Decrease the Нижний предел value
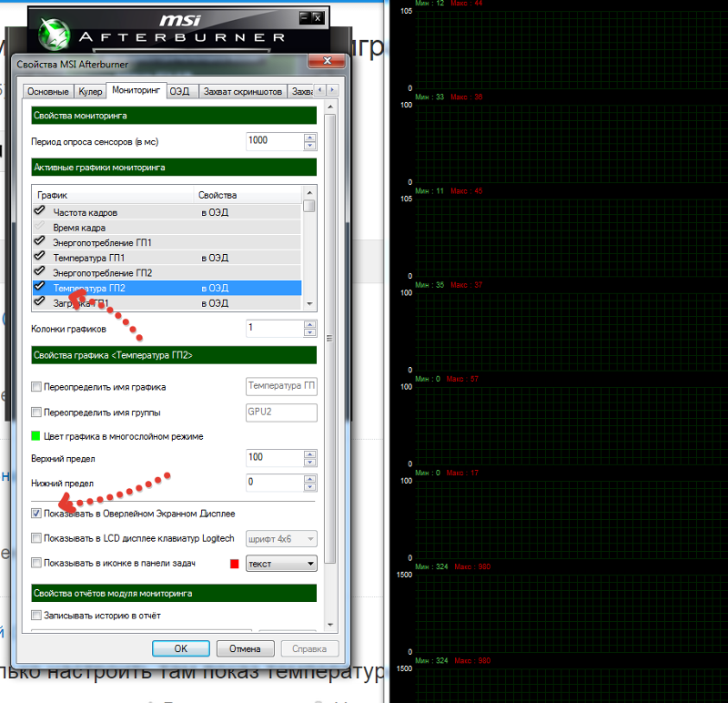Viewport: 728px width, 703px height. click(309, 487)
